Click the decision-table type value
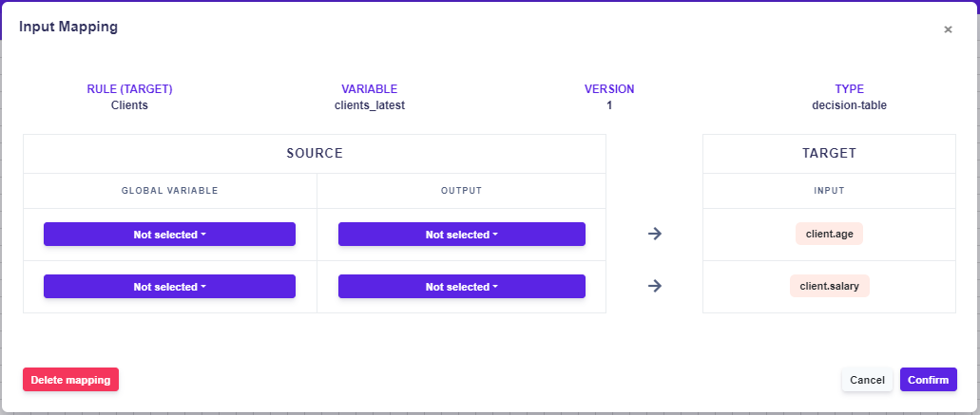Image resolution: width=980 pixels, height=415 pixels. coord(849,105)
